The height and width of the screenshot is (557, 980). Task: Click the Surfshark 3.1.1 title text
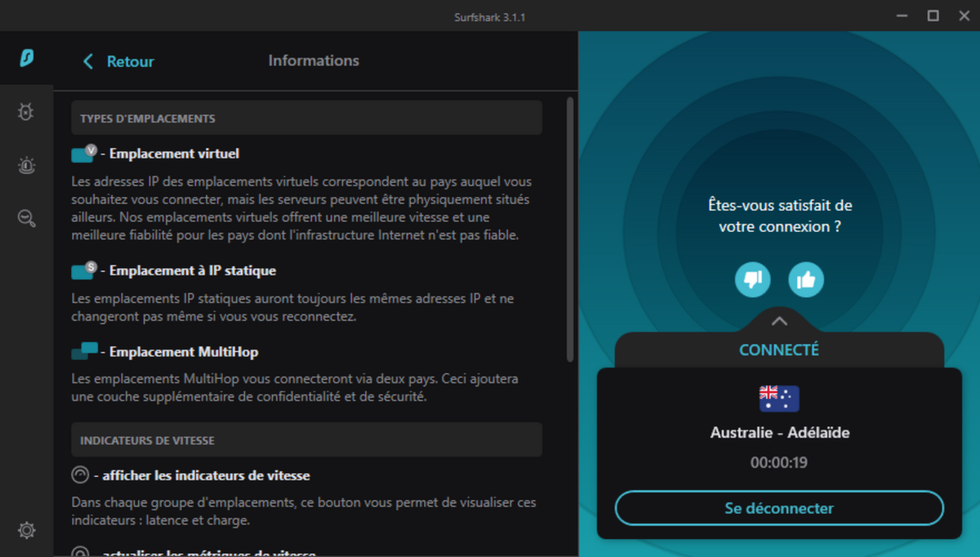pos(490,17)
